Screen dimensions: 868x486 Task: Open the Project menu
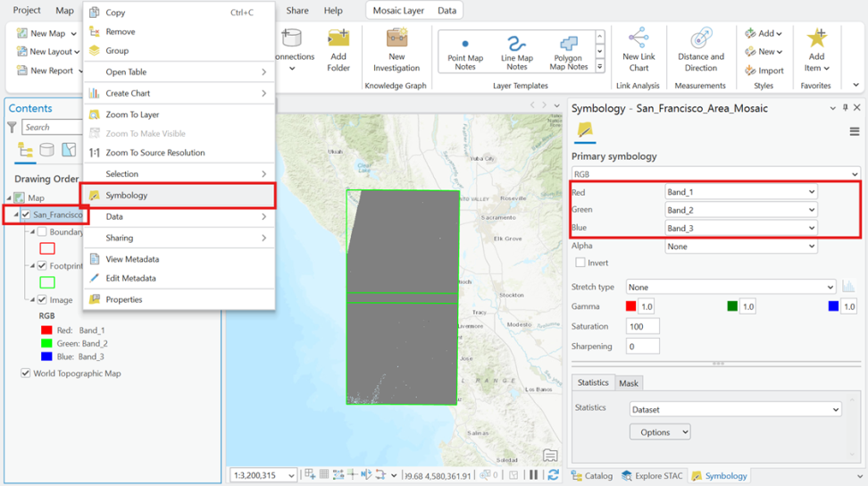(x=27, y=10)
